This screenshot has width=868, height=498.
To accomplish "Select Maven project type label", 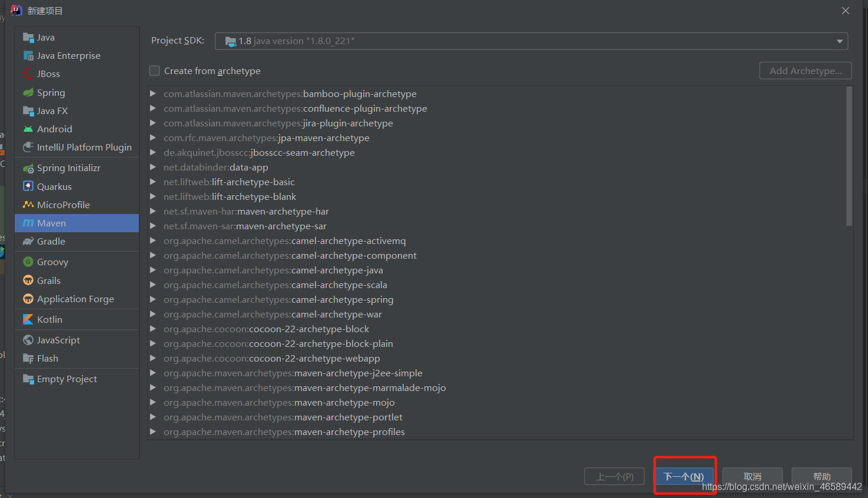I will pos(51,223).
